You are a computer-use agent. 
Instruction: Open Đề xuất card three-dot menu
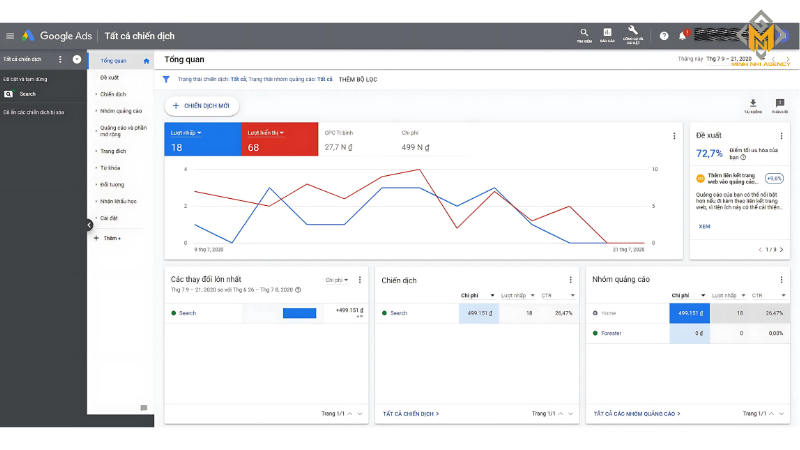(x=781, y=136)
